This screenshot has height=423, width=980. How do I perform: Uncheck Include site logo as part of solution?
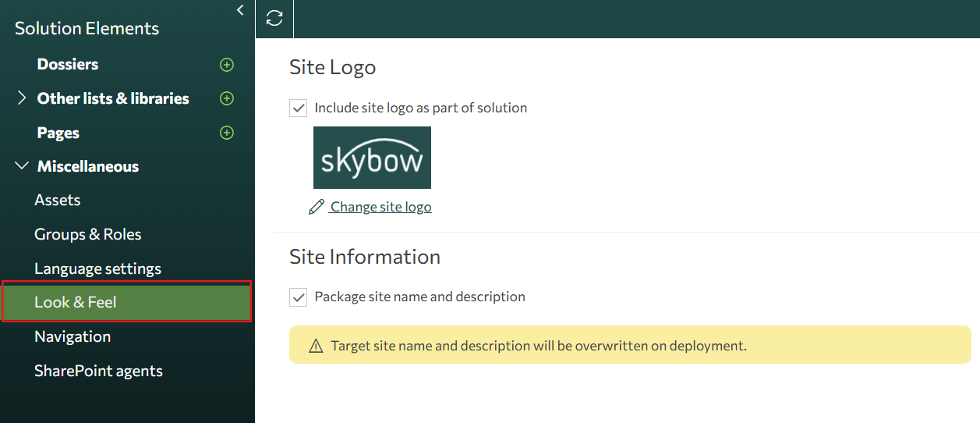[x=298, y=108]
